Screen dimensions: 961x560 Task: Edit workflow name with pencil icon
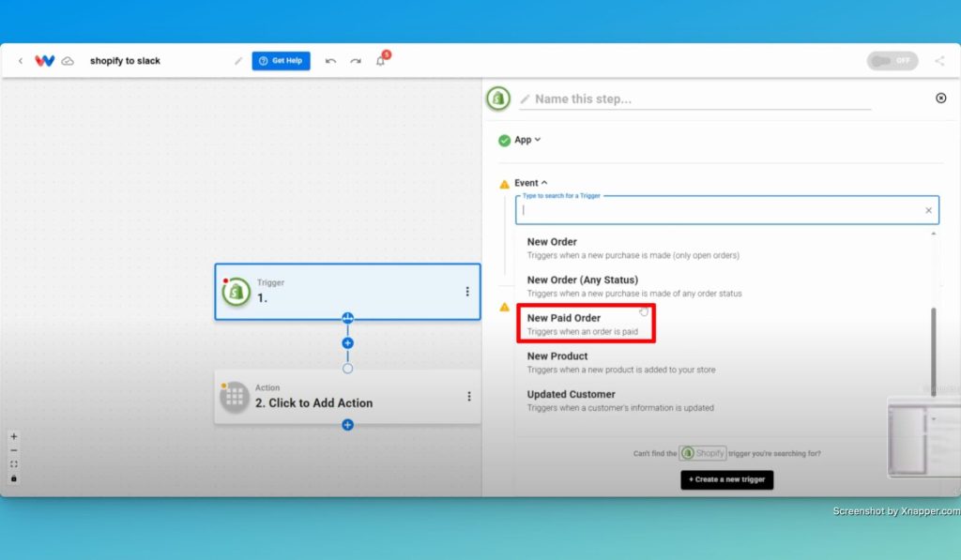tap(238, 61)
